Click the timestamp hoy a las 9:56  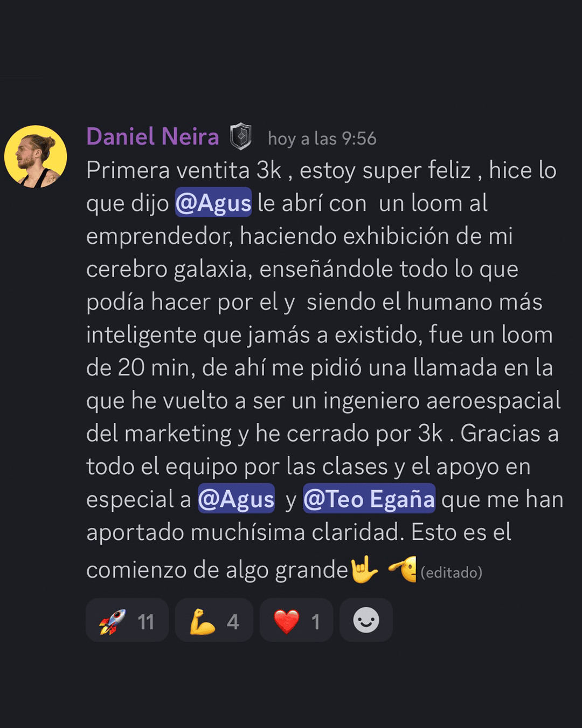click(x=322, y=139)
